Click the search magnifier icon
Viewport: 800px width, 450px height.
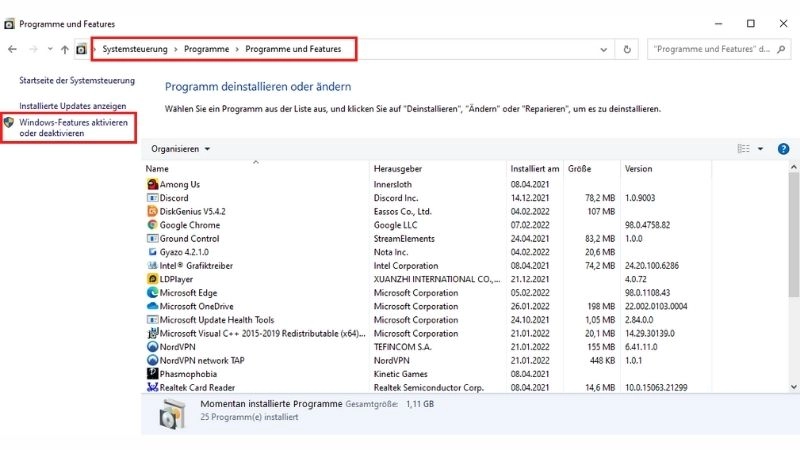781,49
